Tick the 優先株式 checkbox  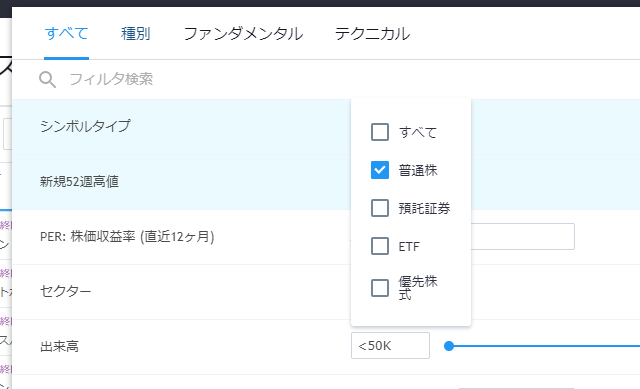pyautogui.click(x=380, y=288)
